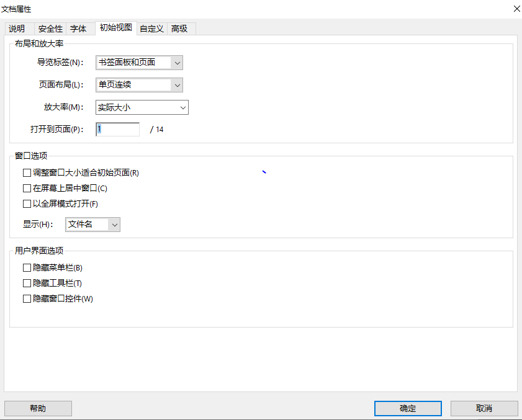Open the 页面布局 dropdown list
522x420 pixels.
point(177,84)
